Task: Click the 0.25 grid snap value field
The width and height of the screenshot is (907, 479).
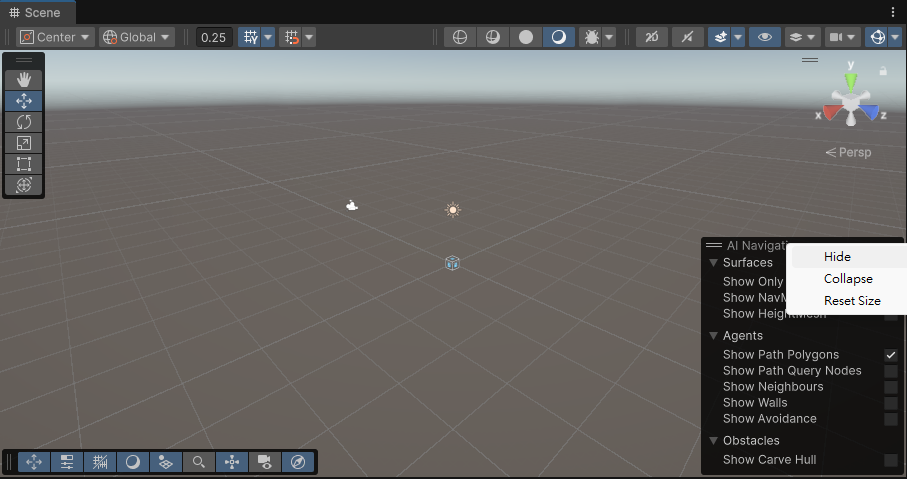Action: [x=213, y=37]
